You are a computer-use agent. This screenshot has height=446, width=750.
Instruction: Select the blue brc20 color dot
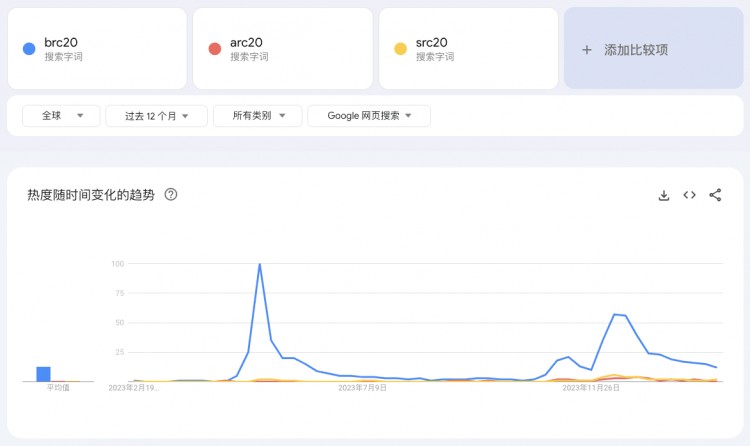click(29, 49)
